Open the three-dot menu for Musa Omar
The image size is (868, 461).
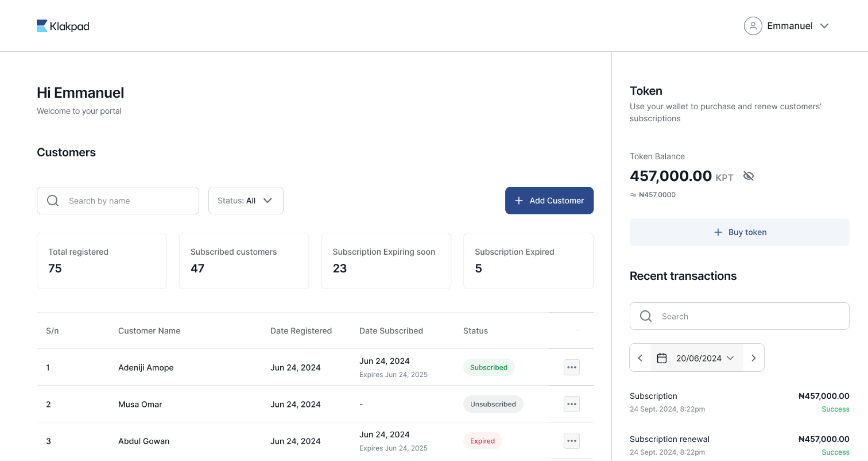[x=571, y=404]
